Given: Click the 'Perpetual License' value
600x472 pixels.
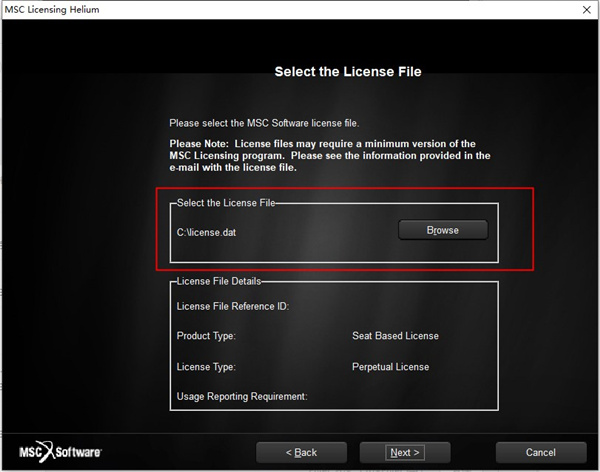Looking at the screenshot, I should [390, 367].
